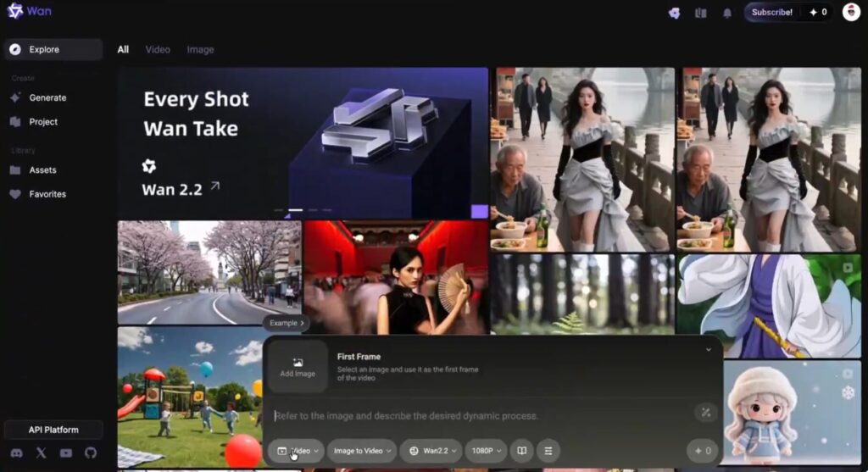Open the Discord link icon
868x472 pixels.
pos(17,453)
